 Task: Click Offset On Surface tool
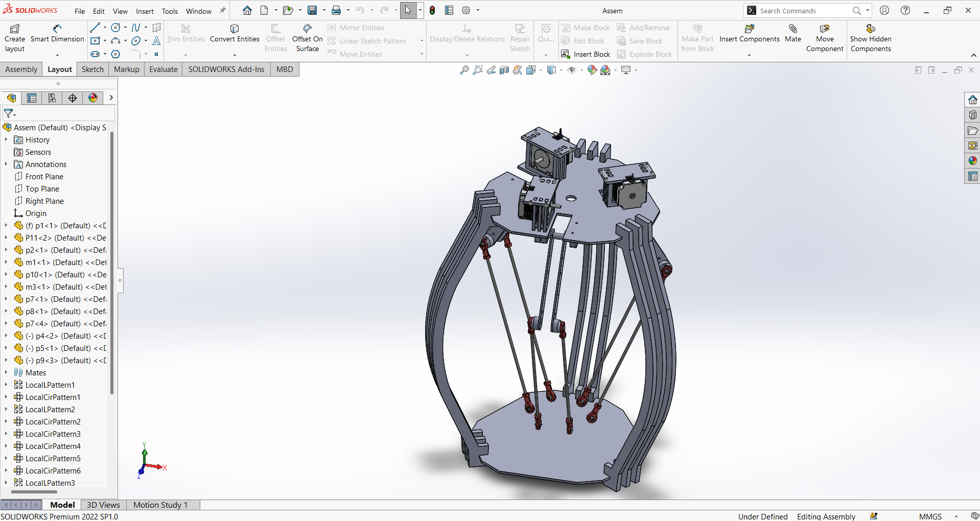(x=307, y=38)
